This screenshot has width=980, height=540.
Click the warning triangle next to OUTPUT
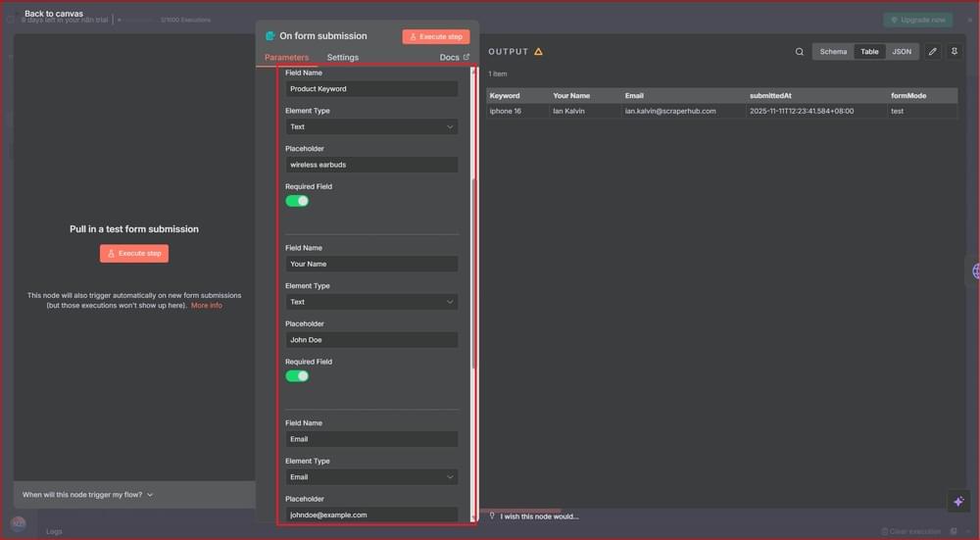[x=538, y=52]
